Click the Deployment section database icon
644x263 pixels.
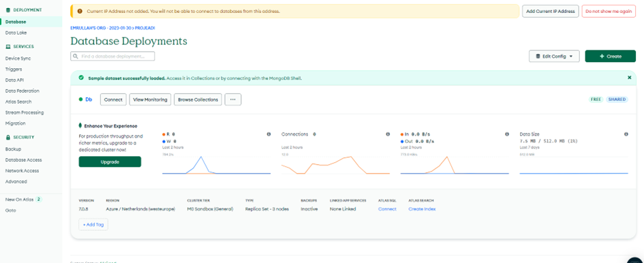pos(8,10)
